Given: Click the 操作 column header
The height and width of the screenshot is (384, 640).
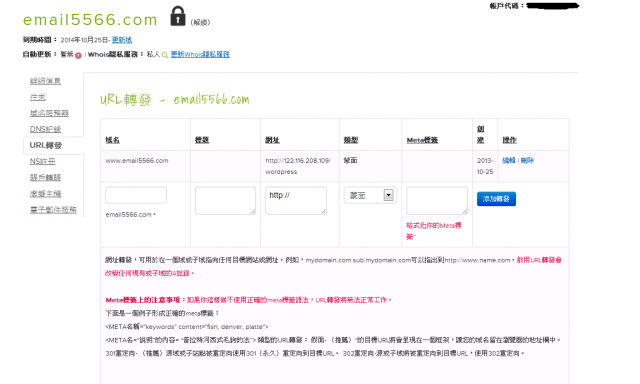Looking at the screenshot, I should coord(509,140).
